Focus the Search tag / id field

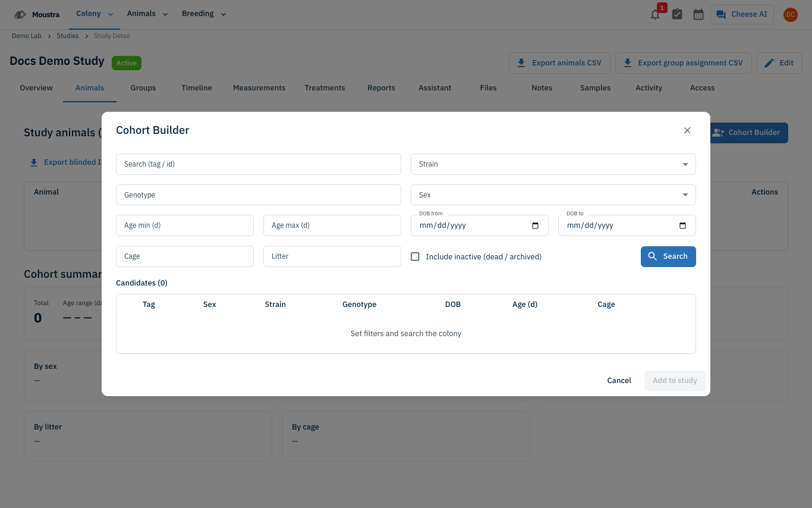pos(259,164)
